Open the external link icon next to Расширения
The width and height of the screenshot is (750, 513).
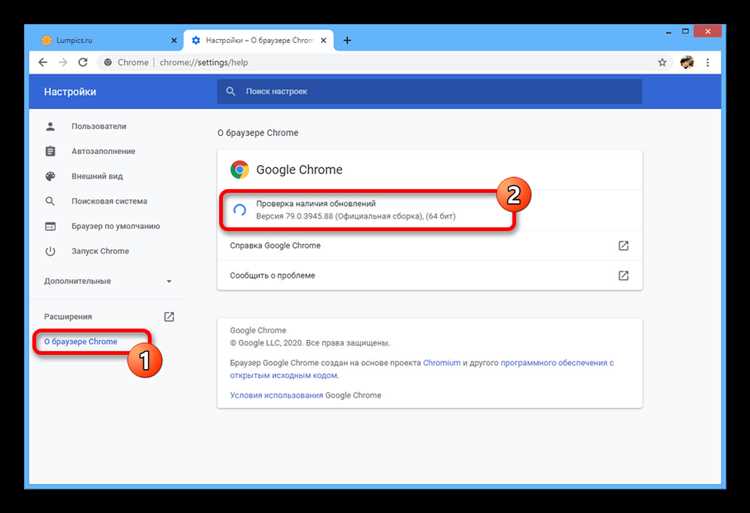169,317
